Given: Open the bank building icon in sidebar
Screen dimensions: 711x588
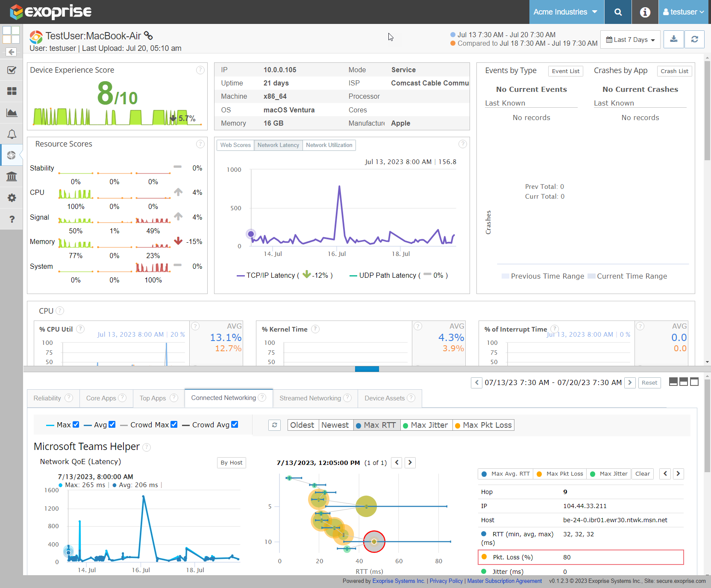Looking at the screenshot, I should click(x=12, y=176).
